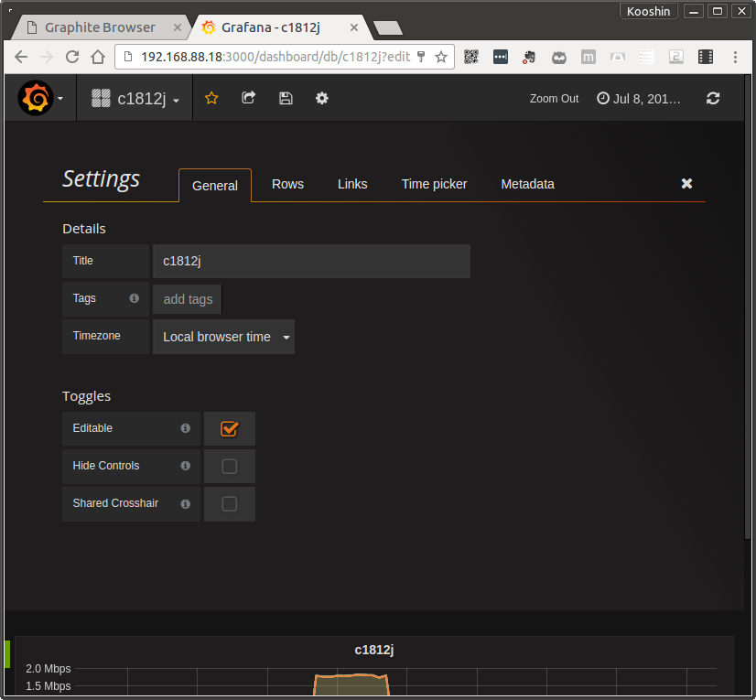Enable Shared Crosshair
The image size is (756, 700).
[x=229, y=503]
